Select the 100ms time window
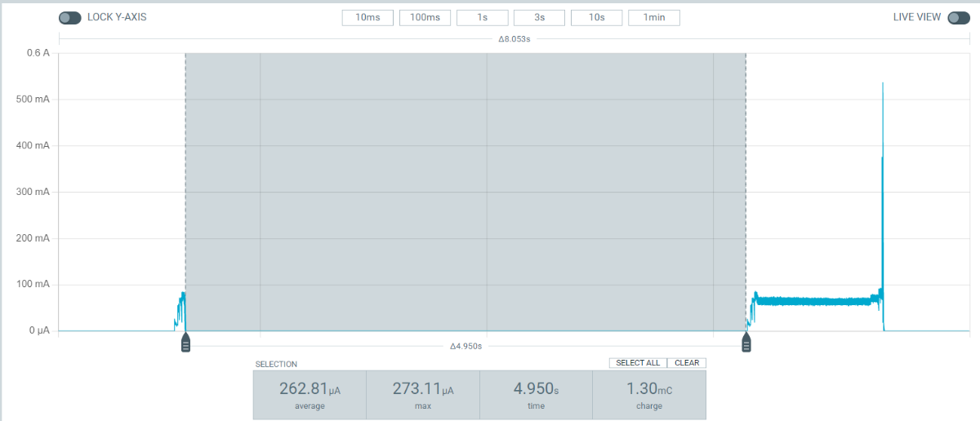Screen dimensions: 980x421 425,18
